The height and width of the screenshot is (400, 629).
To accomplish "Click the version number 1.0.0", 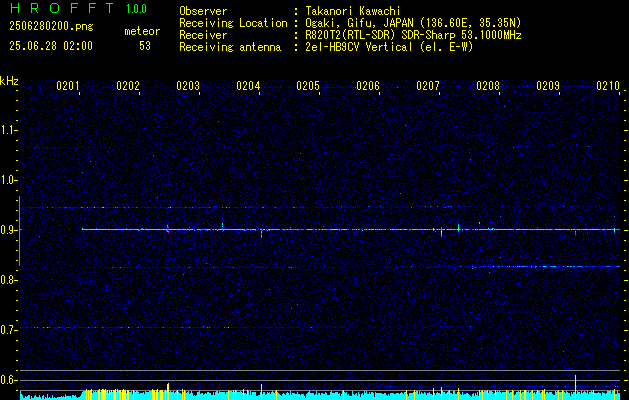I will click(x=136, y=8).
